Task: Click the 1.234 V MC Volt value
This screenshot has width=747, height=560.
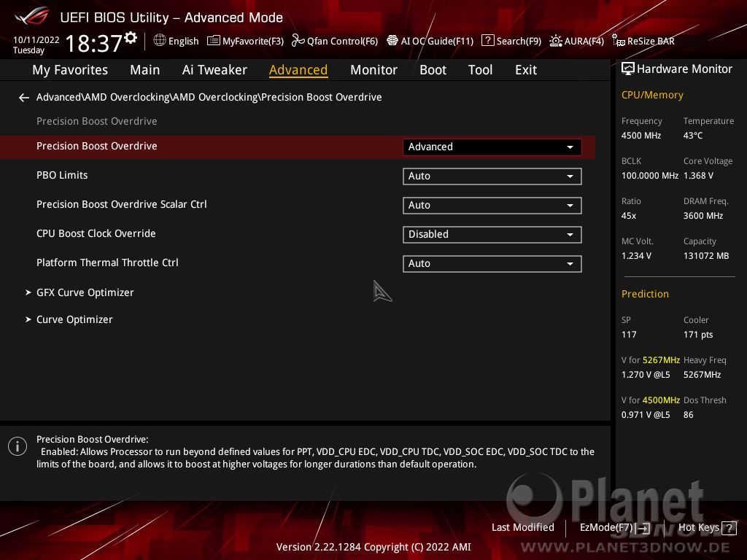Action: [636, 256]
